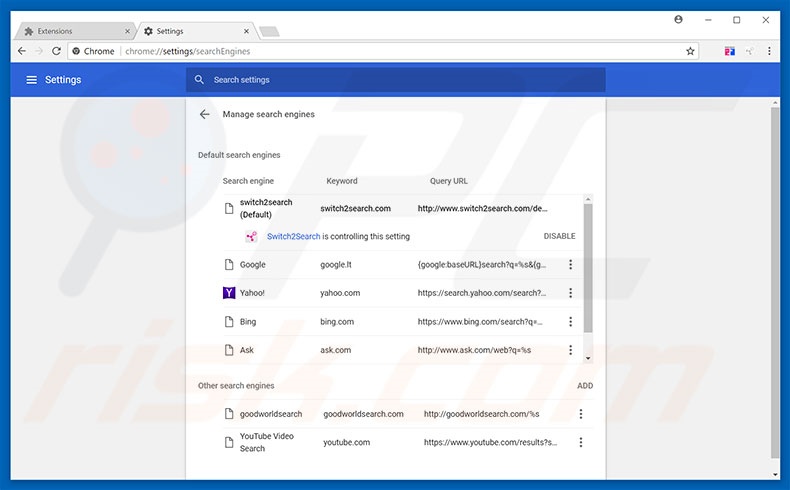790x490 pixels.
Task: Click the pink Switch2Search extension icon
Action: coord(251,236)
